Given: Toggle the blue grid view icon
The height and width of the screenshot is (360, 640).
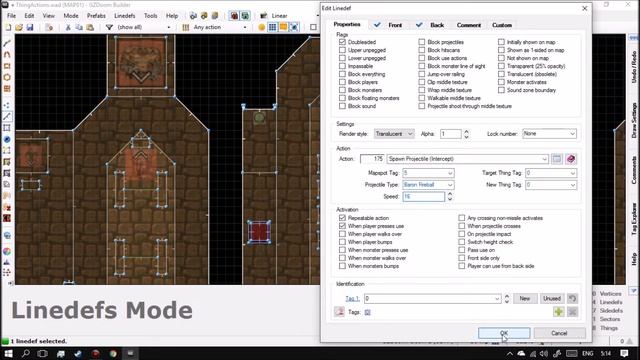Looking at the screenshot, I should [x=272, y=27].
